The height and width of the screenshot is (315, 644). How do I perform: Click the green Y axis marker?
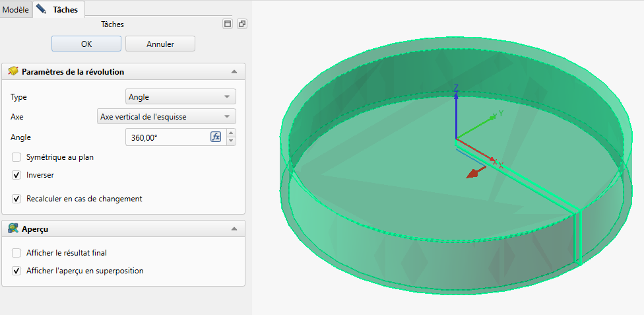pos(500,114)
